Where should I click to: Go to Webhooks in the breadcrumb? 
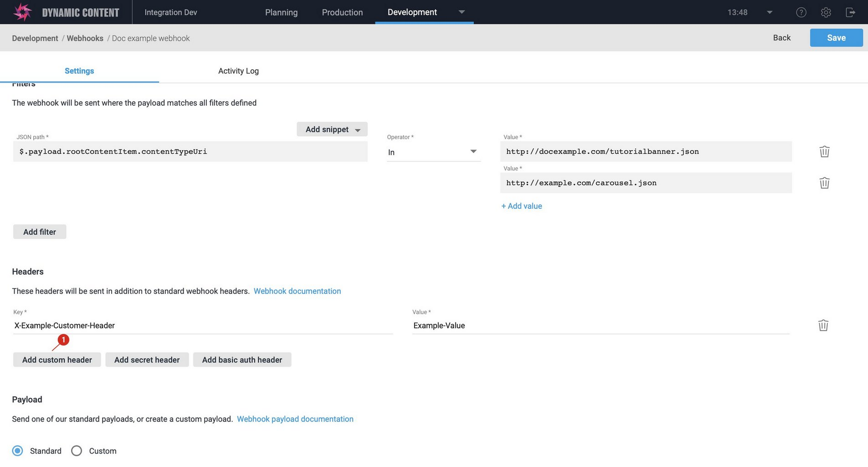click(x=85, y=38)
